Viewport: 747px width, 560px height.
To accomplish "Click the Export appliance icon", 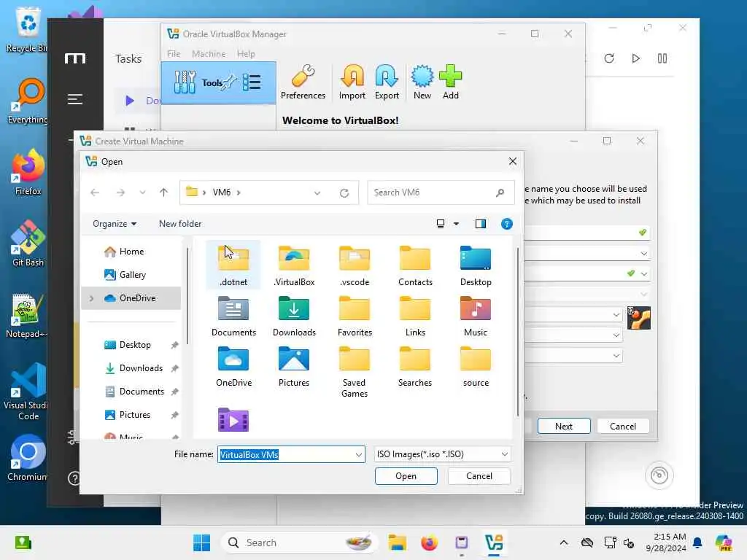I will pyautogui.click(x=387, y=82).
